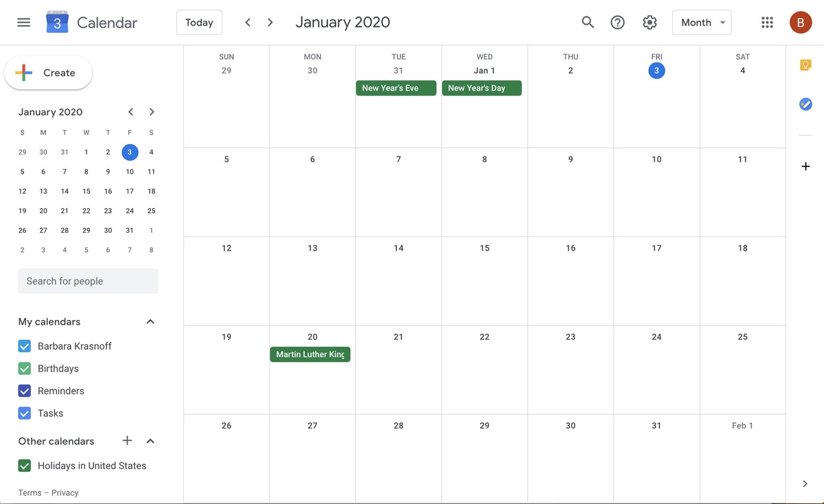Screen dimensions: 824x504
Task: Show previous month in mini calendar
Action: coord(130,112)
